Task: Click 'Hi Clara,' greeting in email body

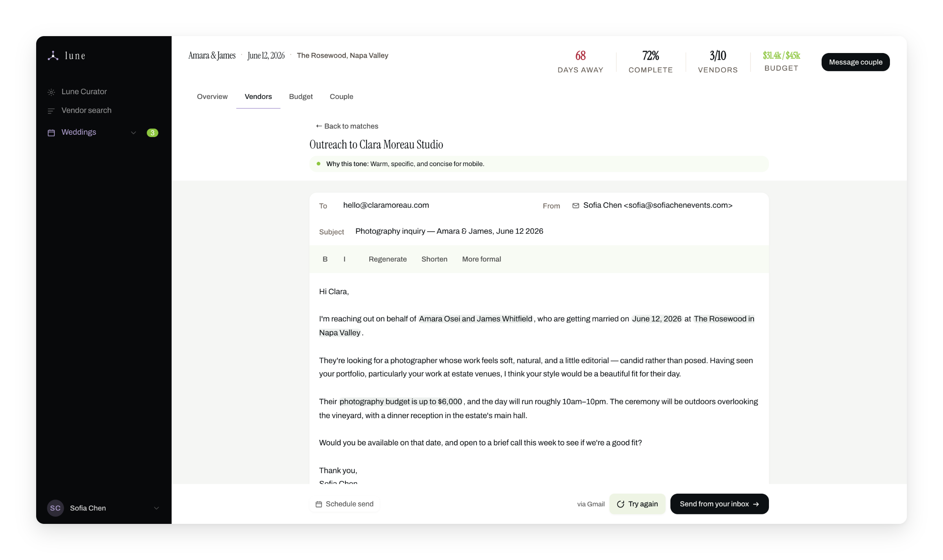Action: pyautogui.click(x=334, y=292)
